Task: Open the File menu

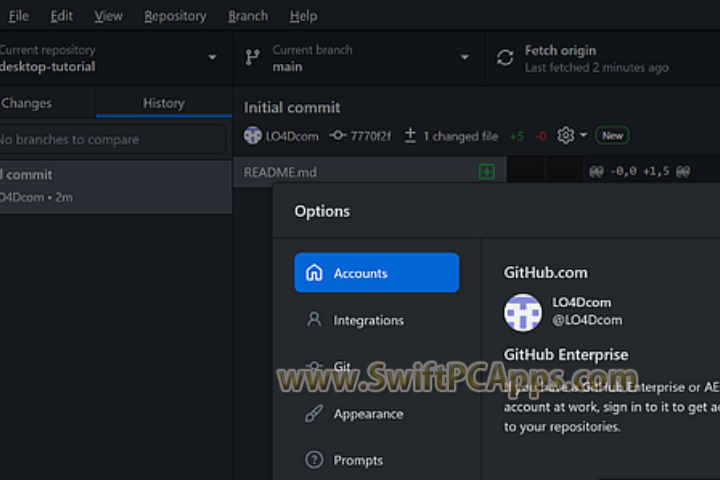Action: [18, 16]
